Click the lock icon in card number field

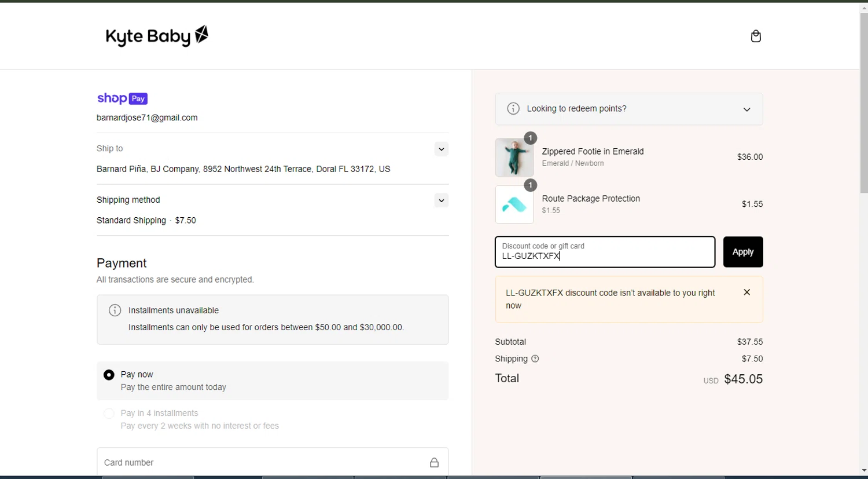pos(434,463)
